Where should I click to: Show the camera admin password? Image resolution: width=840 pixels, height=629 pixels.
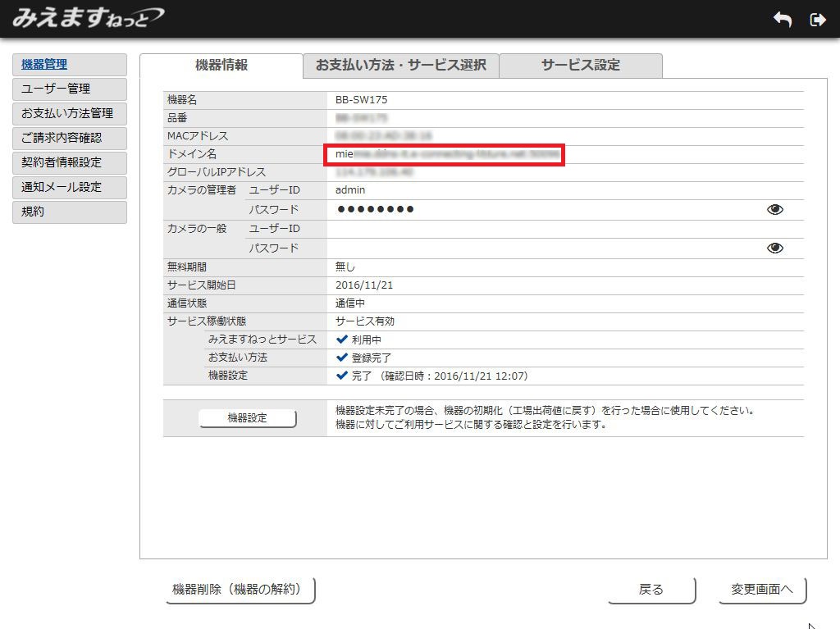point(774,210)
